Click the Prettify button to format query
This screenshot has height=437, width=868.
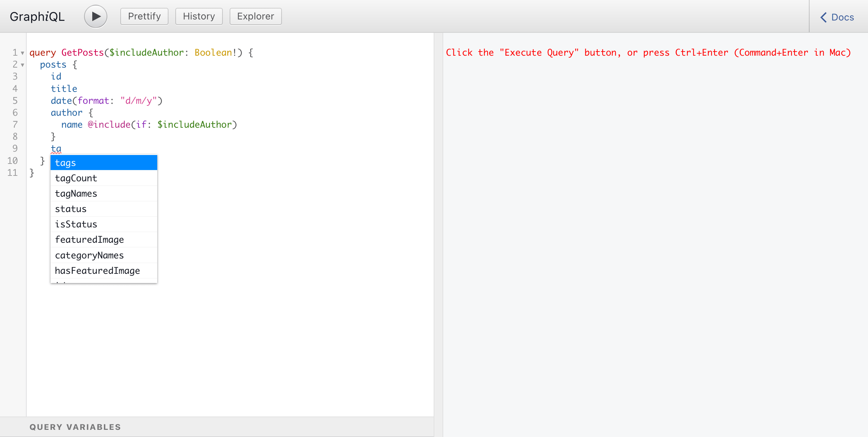pos(144,16)
